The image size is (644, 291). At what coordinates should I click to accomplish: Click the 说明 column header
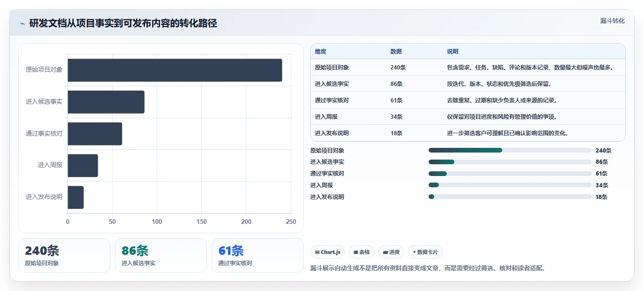[x=453, y=52]
